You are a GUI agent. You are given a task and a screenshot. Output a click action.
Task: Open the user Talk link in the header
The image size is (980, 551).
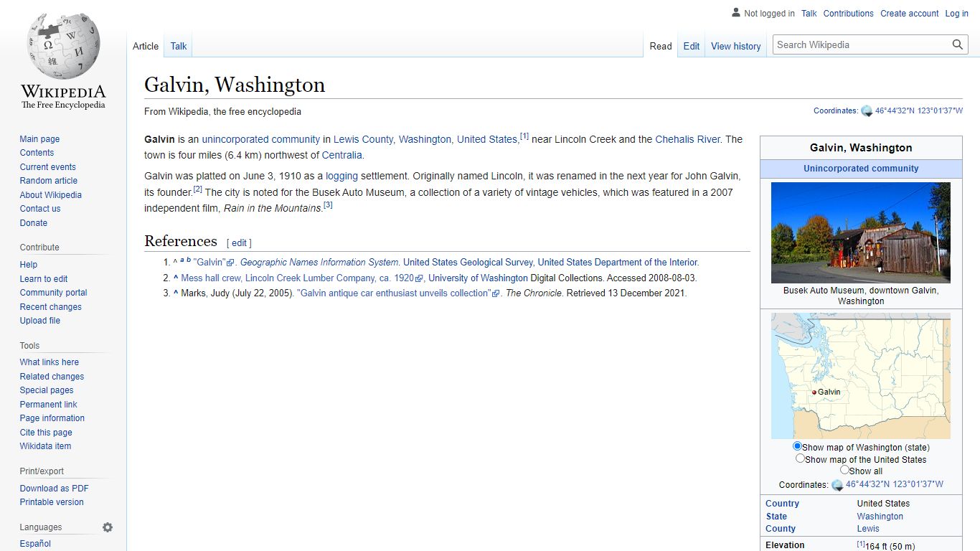point(809,14)
